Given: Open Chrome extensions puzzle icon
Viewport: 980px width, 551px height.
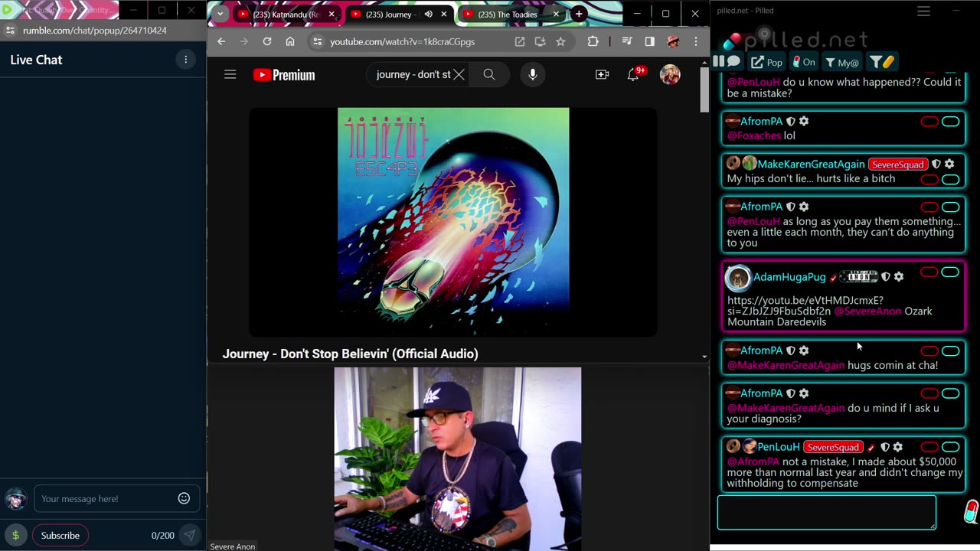Looking at the screenshot, I should tap(593, 41).
